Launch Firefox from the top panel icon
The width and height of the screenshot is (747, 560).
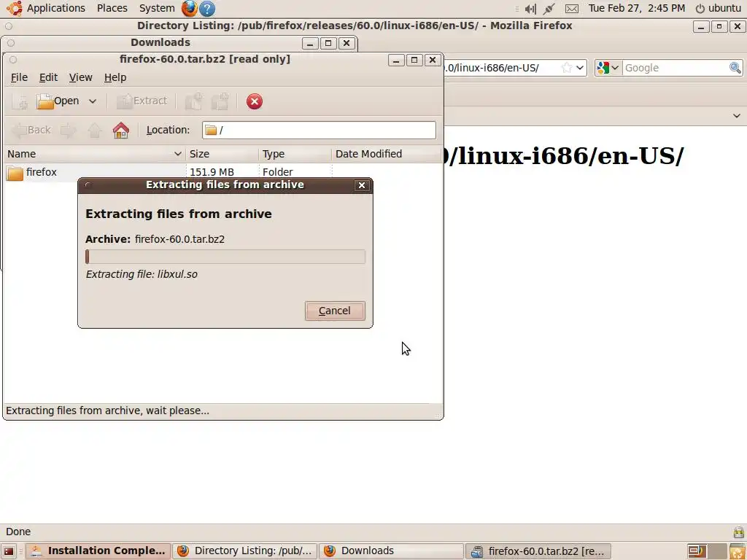(x=189, y=8)
